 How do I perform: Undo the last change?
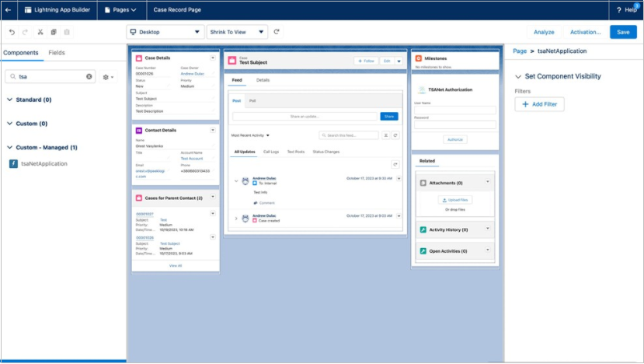coord(12,32)
